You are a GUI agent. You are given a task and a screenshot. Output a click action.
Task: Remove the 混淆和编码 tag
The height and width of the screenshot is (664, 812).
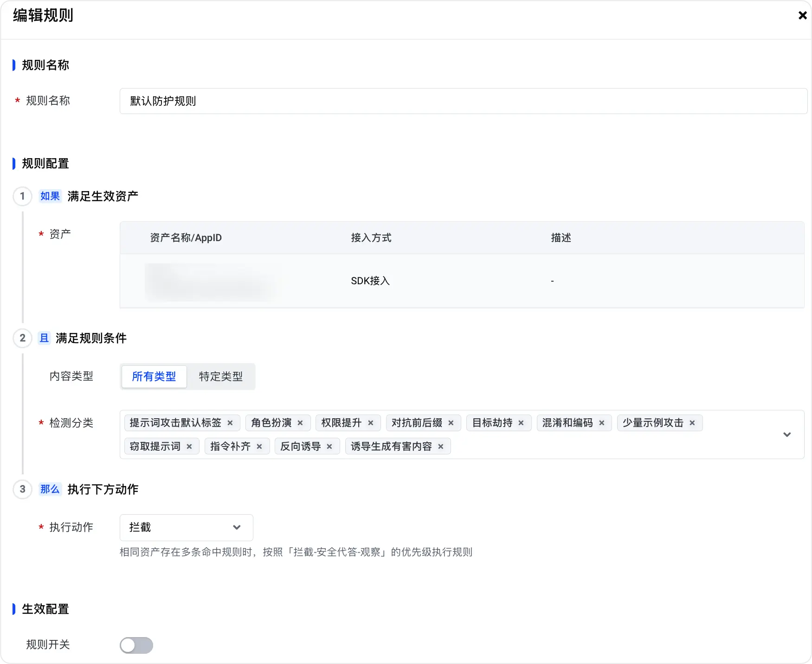(602, 423)
